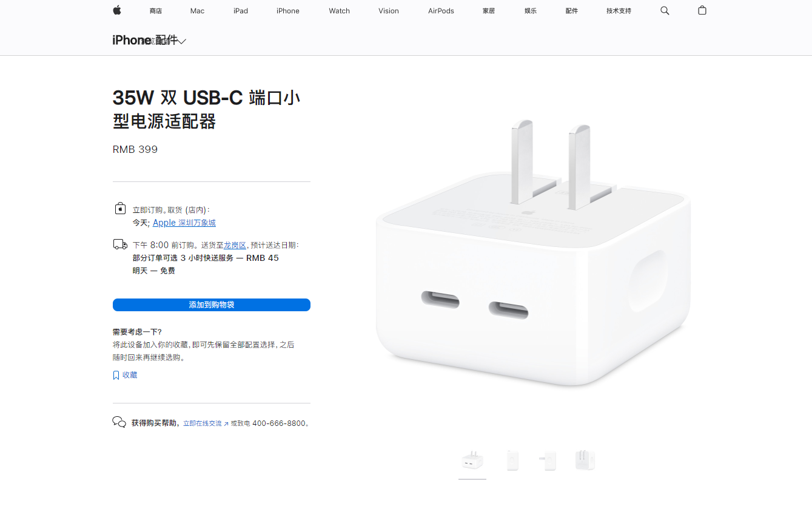812x506 pixels.
Task: Open the AirPods menu item
Action: tap(441, 11)
